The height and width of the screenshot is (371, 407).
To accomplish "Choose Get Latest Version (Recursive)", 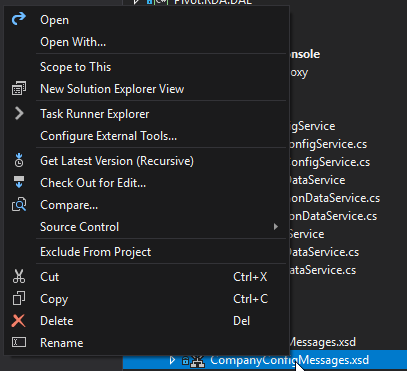I will click(146, 161).
